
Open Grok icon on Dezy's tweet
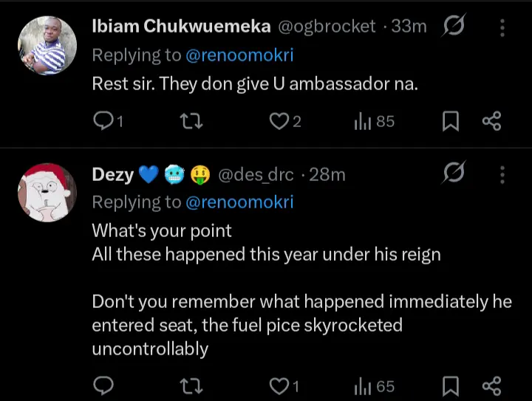[x=453, y=174]
